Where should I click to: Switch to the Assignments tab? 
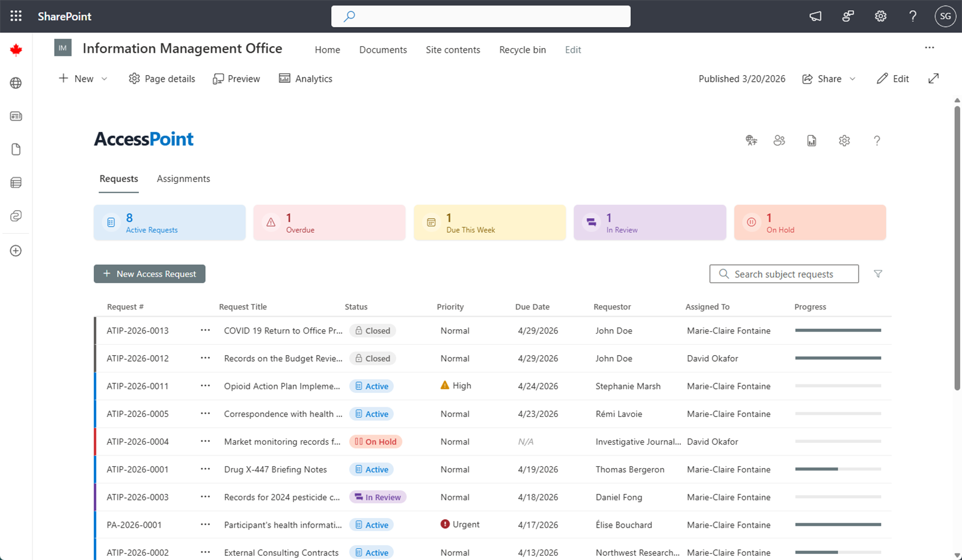(183, 178)
